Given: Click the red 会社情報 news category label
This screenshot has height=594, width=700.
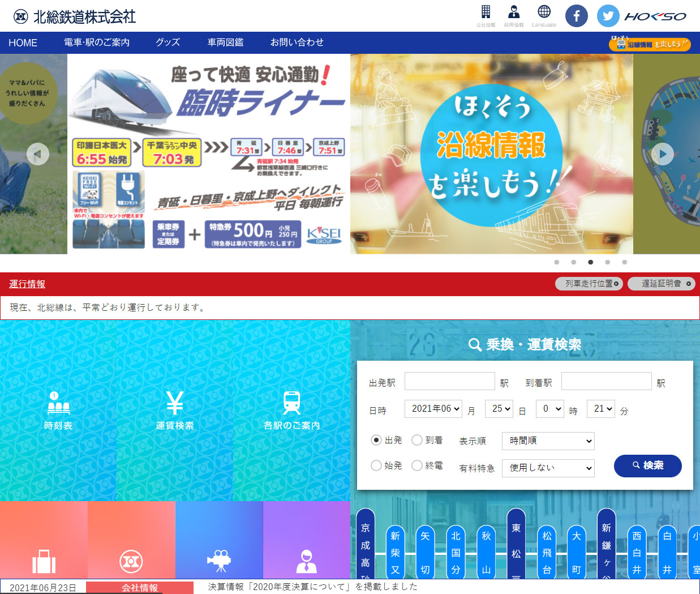Looking at the screenshot, I should pyautogui.click(x=140, y=588).
